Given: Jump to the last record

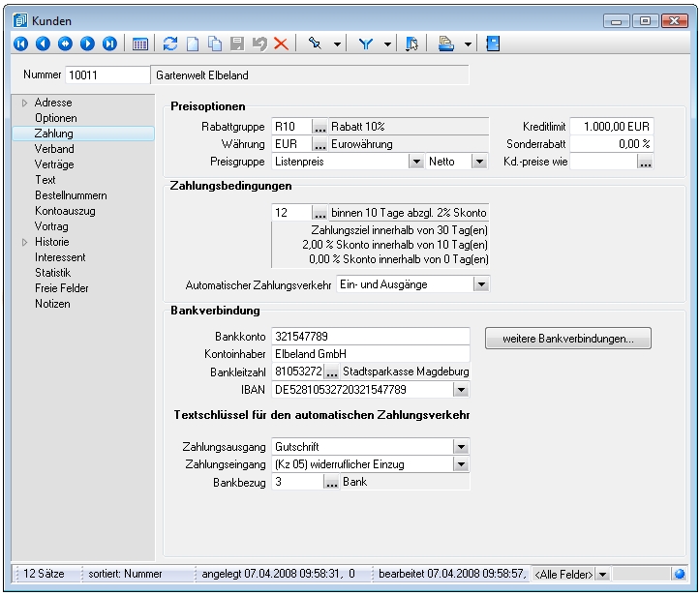Looking at the screenshot, I should [x=109, y=44].
